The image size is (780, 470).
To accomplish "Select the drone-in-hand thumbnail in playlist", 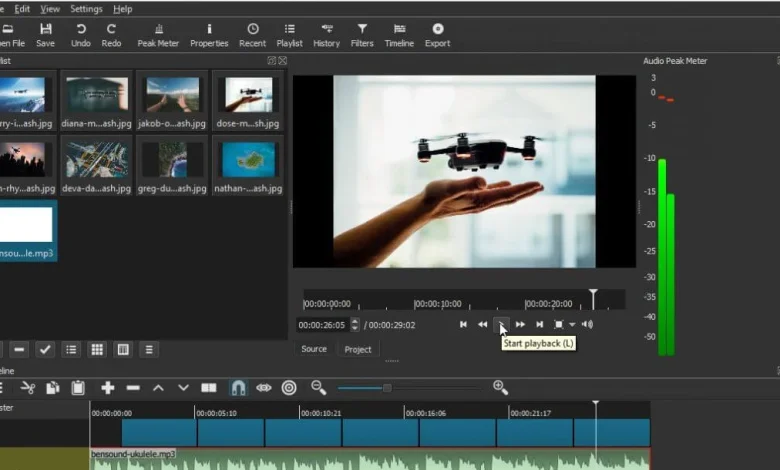I will [247, 96].
